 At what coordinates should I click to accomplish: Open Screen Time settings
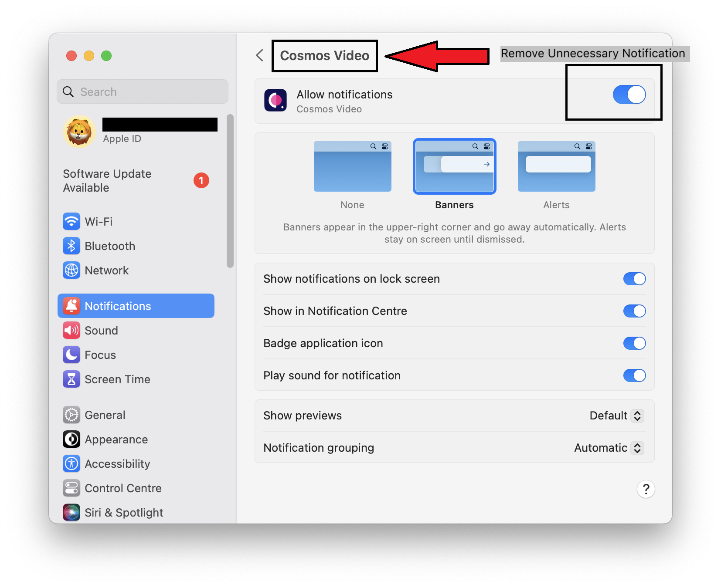(136, 379)
